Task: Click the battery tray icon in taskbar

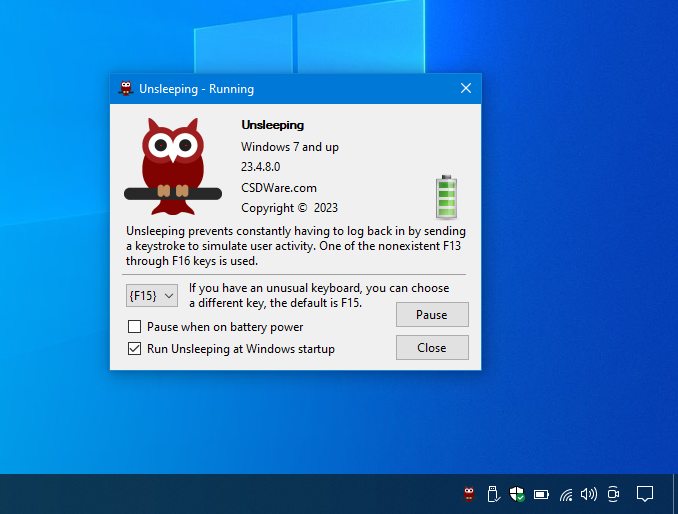Action: pyautogui.click(x=541, y=494)
